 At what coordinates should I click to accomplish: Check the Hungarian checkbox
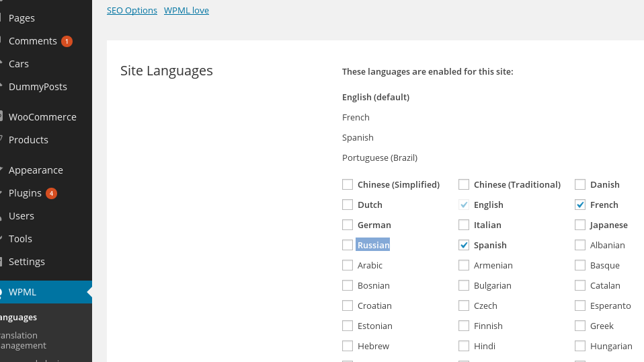580,346
